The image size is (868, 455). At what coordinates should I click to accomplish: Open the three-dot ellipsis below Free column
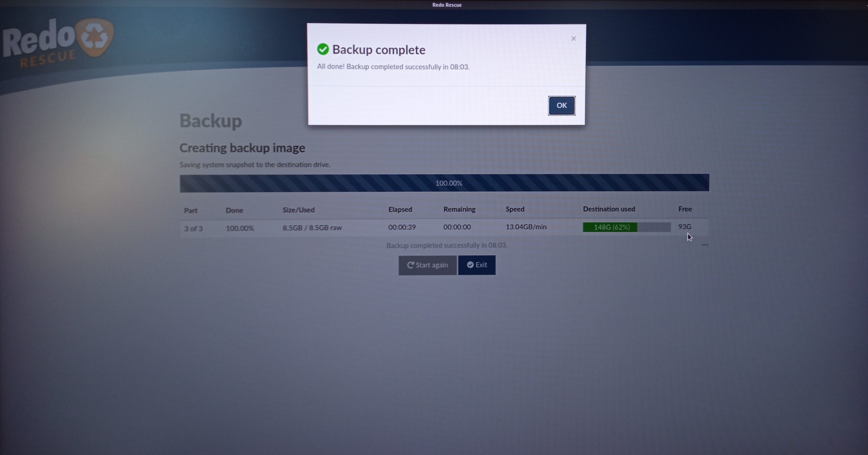[705, 245]
